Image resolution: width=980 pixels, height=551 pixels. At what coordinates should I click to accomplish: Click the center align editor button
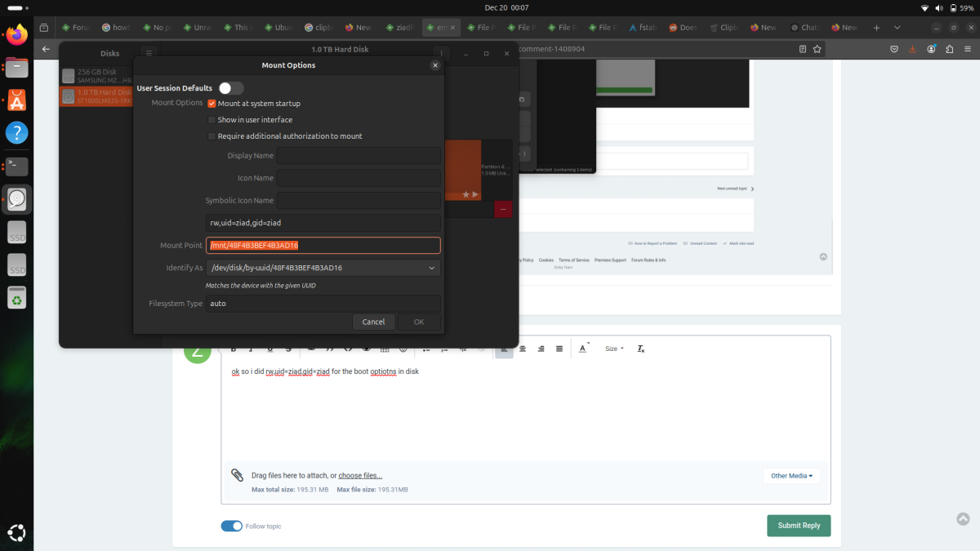click(523, 349)
